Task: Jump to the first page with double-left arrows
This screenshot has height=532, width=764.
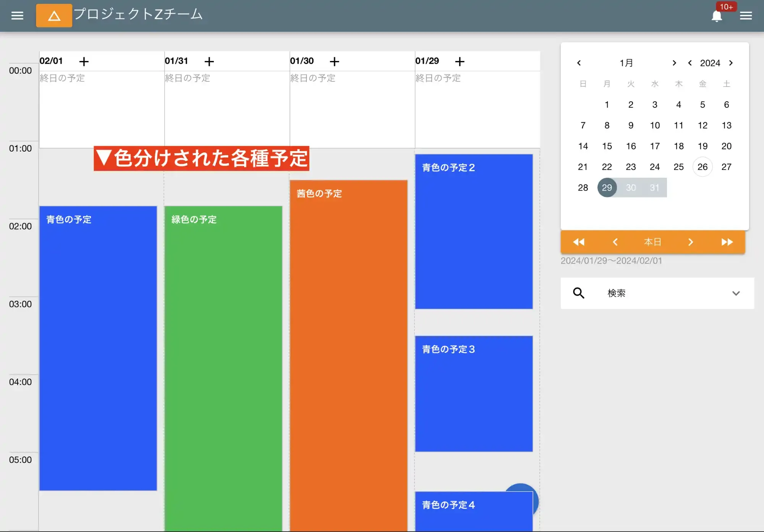Action: point(578,242)
